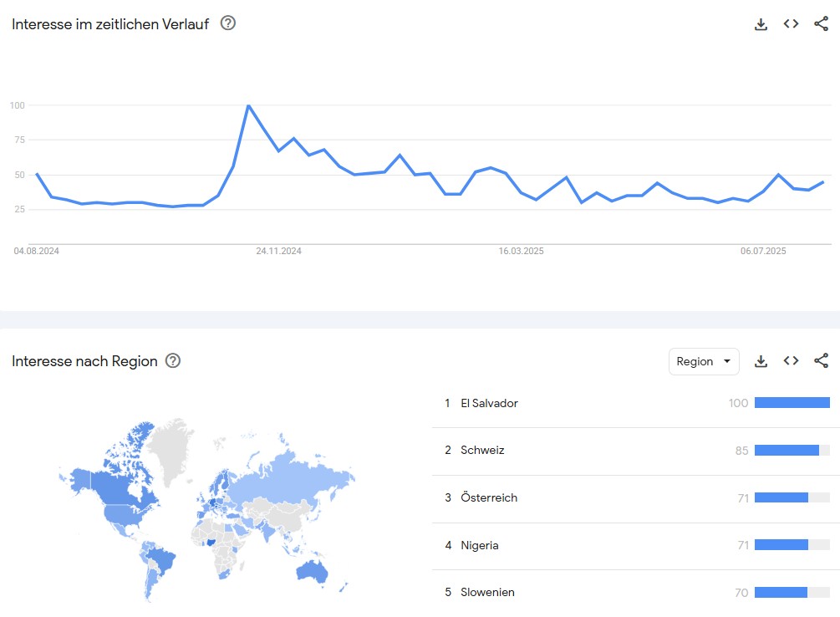Open help for Interesse im zeitlichen Verlauf
This screenshot has width=840, height=617.
(x=228, y=23)
